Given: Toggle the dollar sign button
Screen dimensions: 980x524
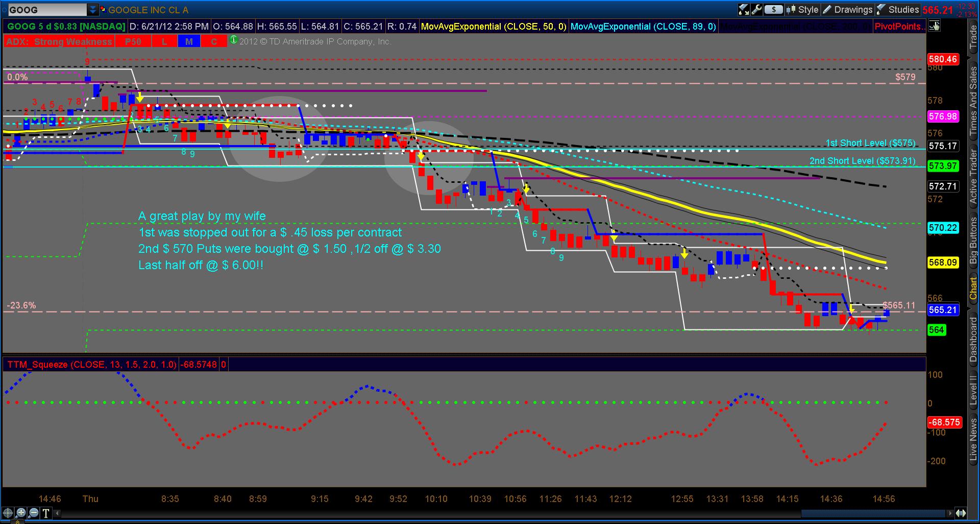Looking at the screenshot, I should [774, 9].
